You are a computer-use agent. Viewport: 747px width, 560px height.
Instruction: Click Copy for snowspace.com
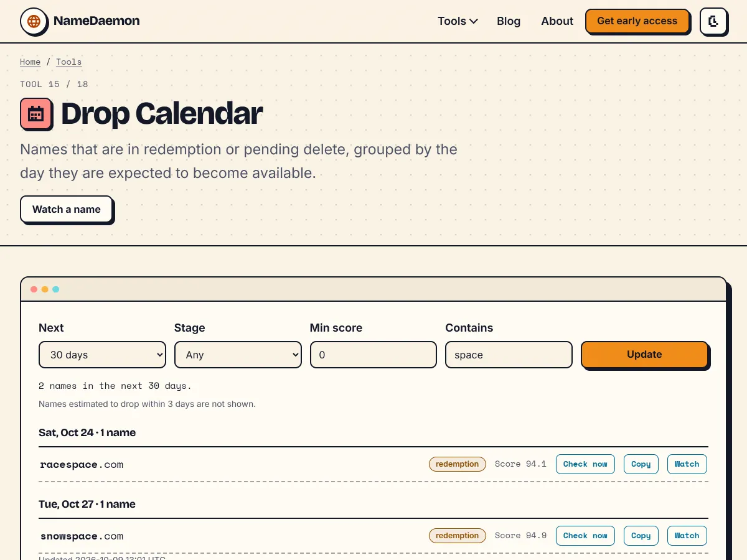click(x=641, y=536)
